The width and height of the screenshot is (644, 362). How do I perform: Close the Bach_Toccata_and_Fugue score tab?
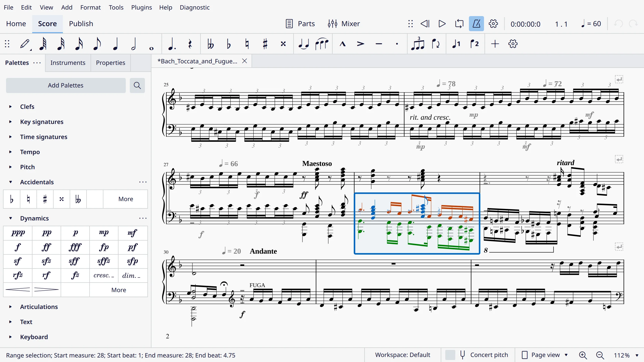click(245, 61)
